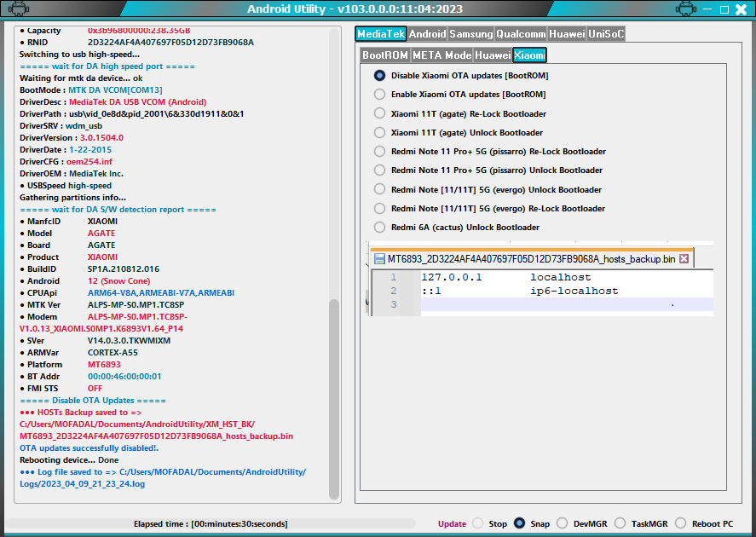Screen dimensions: 756x537
Task: Switch to the MediaTek tab
Action: pyautogui.click(x=381, y=34)
